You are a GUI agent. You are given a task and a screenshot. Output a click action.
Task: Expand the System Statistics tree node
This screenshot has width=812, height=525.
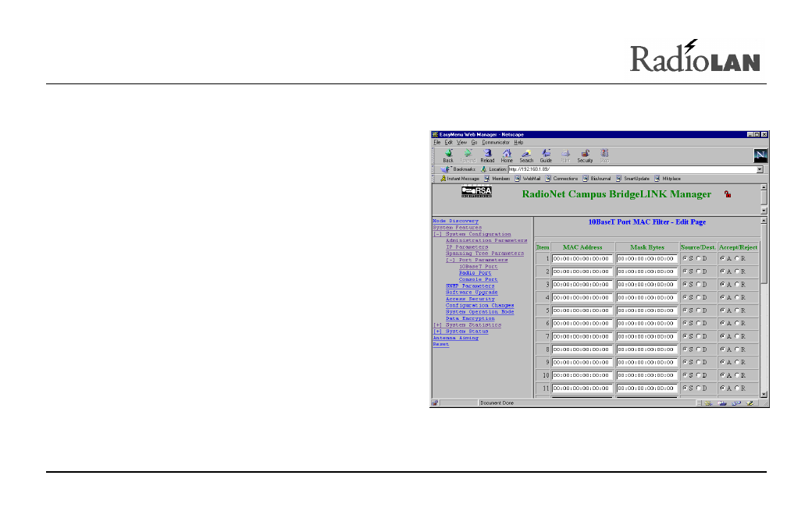click(x=437, y=325)
